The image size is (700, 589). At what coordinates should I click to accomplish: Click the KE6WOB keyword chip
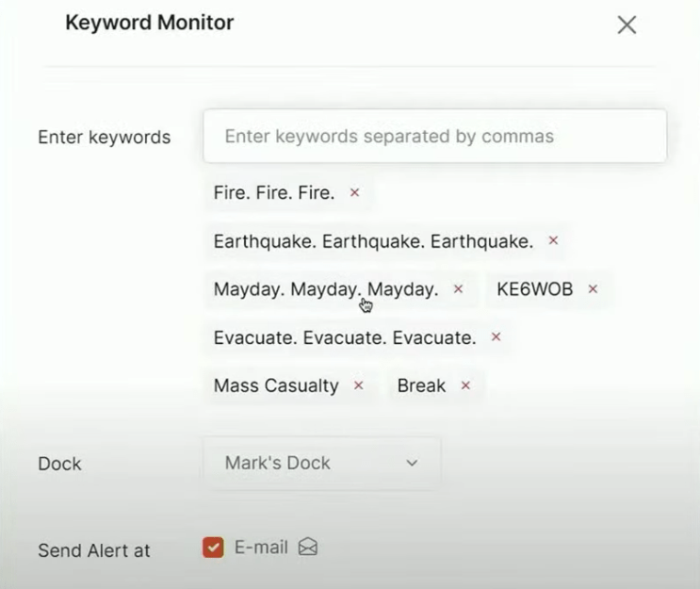534,289
